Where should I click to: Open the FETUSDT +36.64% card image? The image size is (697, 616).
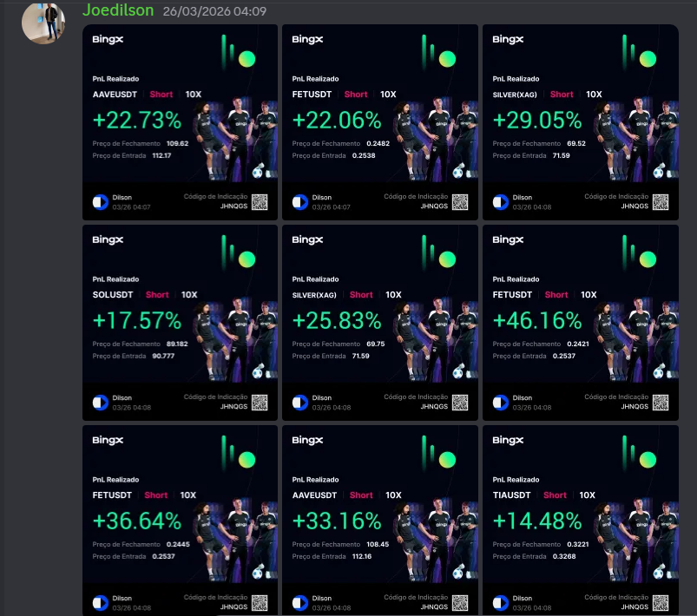[x=180, y=521]
